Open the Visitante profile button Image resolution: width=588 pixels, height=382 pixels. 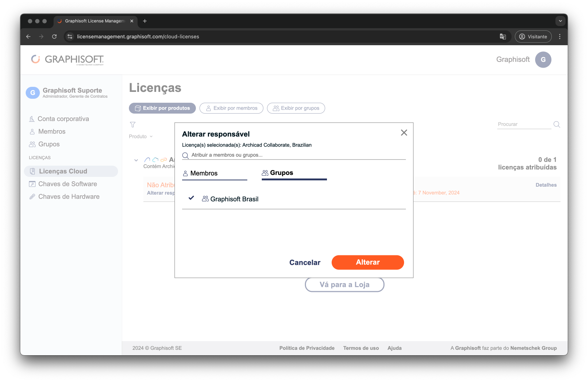pyautogui.click(x=533, y=37)
